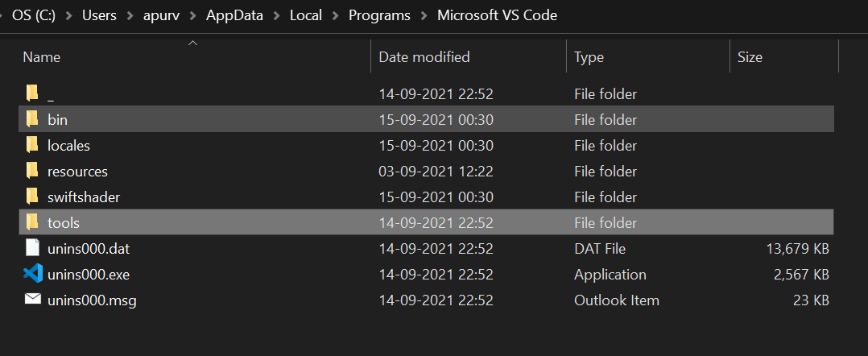Screen dimensions: 868x356
Task: Click the swiftshader folder icon
Action: pos(32,197)
